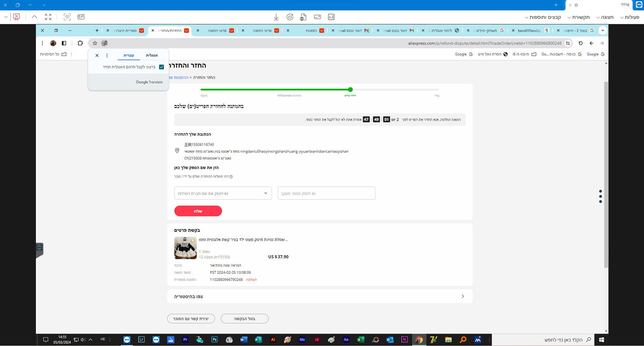Open After Effects from the taskbar
Viewport: 644px width, 346px height.
(346, 340)
